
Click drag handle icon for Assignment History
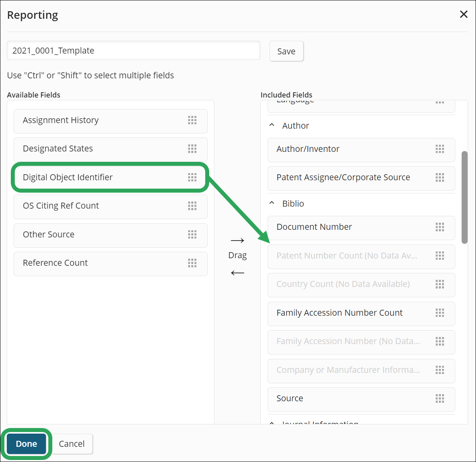[192, 120]
